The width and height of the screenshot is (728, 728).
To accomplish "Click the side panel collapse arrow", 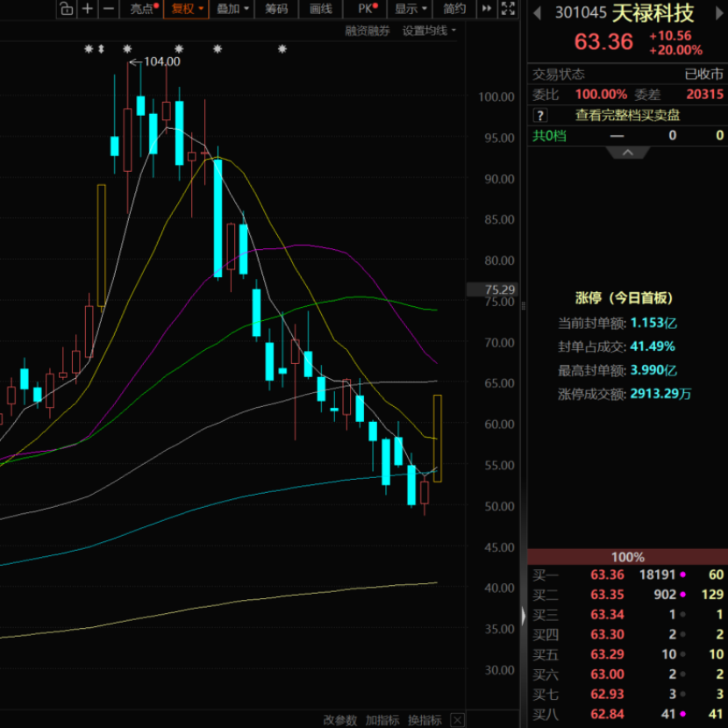I will 524,616.
